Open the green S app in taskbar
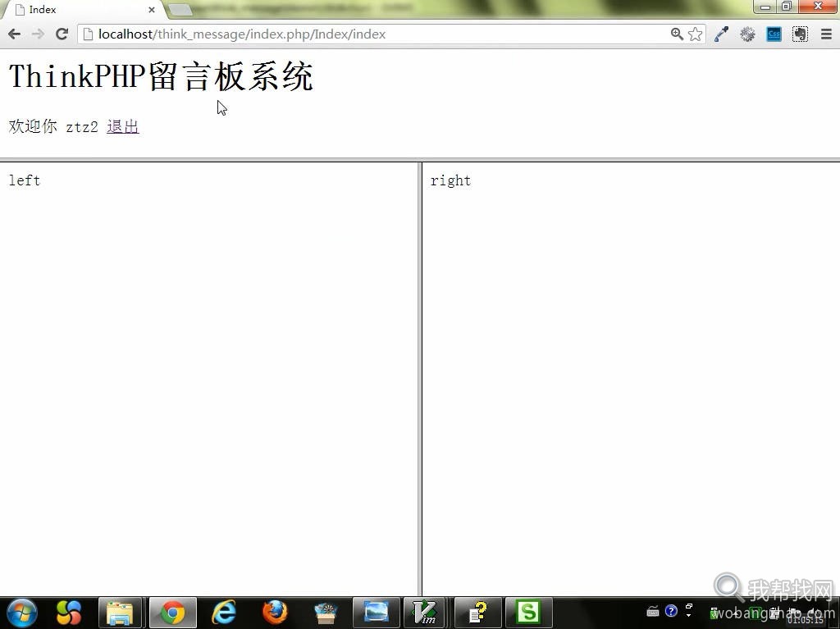Screen dimensions: 840x629 pyautogui.click(x=528, y=613)
